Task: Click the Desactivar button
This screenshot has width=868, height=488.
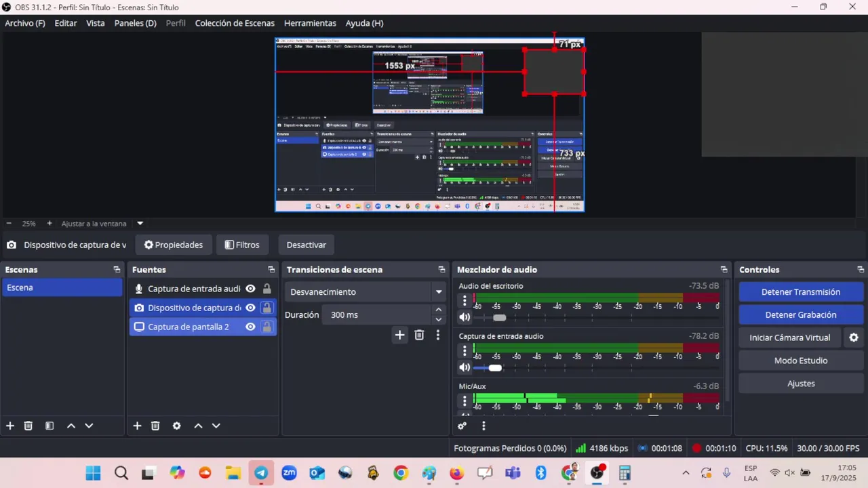Action: point(307,245)
